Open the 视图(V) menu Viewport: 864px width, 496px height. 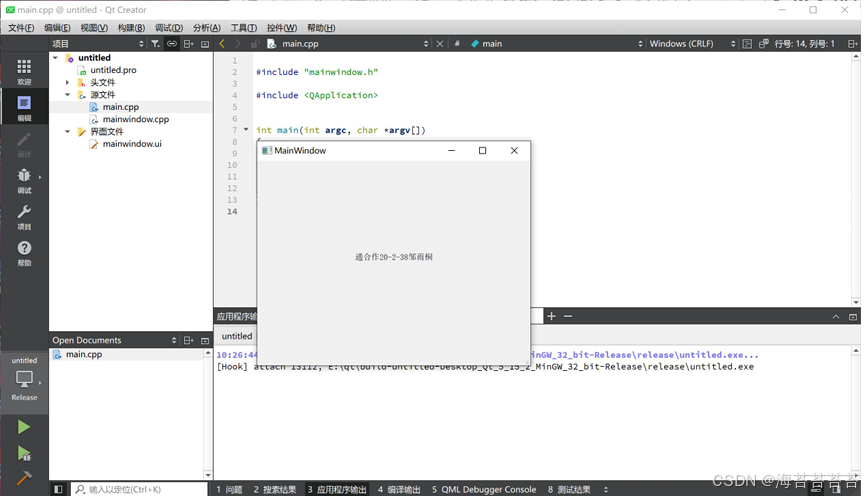tap(94, 28)
